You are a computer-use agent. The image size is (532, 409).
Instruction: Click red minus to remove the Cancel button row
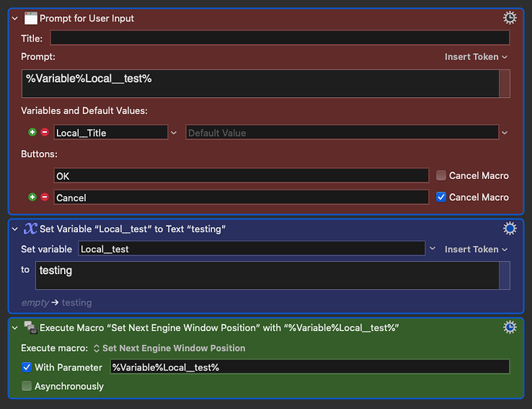[44, 198]
